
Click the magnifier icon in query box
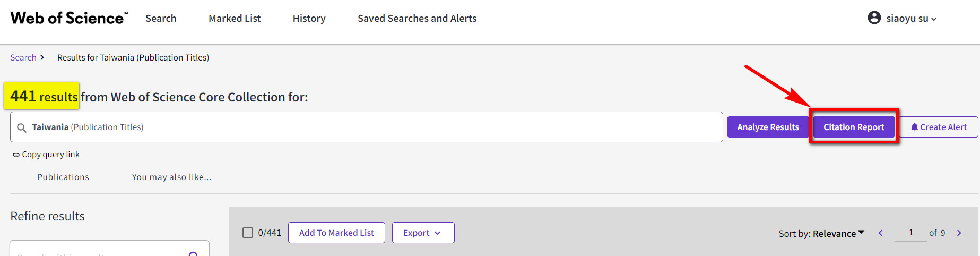[22, 127]
